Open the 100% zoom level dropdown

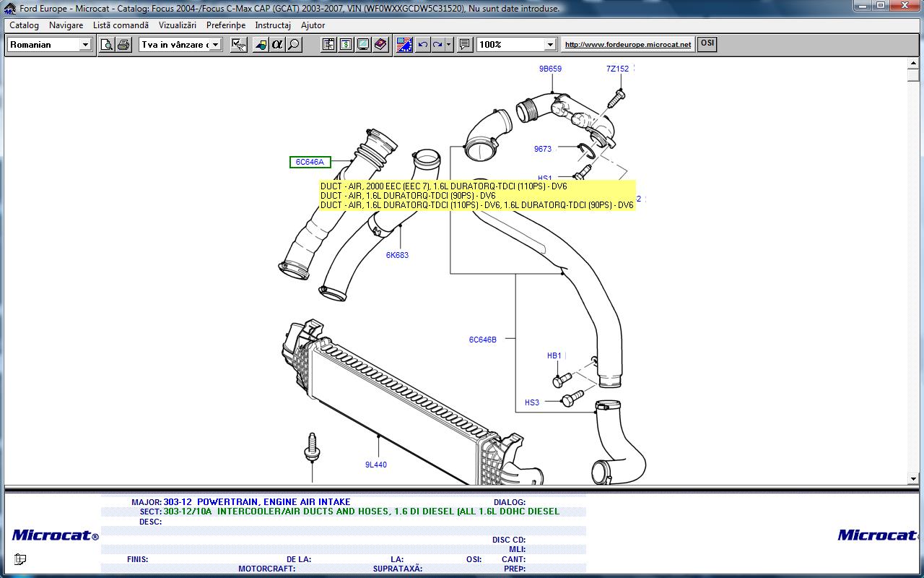coord(550,45)
